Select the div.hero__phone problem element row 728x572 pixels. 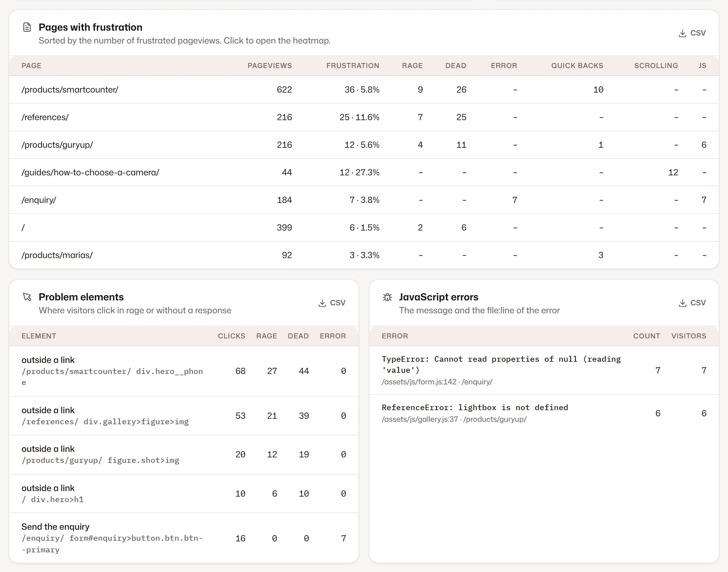click(x=184, y=372)
